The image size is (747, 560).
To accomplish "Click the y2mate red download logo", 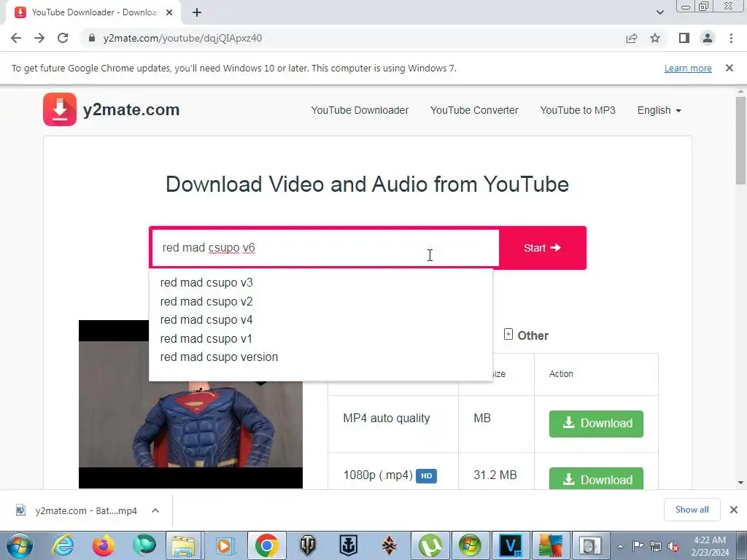I will [60, 109].
